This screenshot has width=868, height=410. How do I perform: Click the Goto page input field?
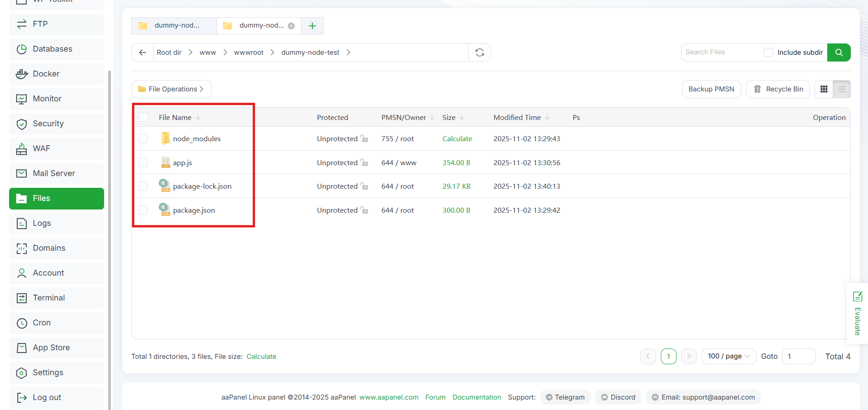(799, 356)
